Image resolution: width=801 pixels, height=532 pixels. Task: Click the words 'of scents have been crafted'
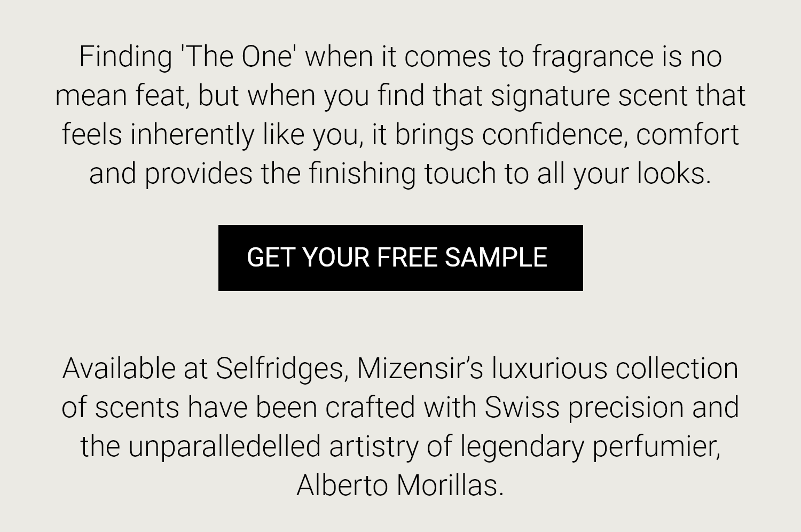point(238,407)
